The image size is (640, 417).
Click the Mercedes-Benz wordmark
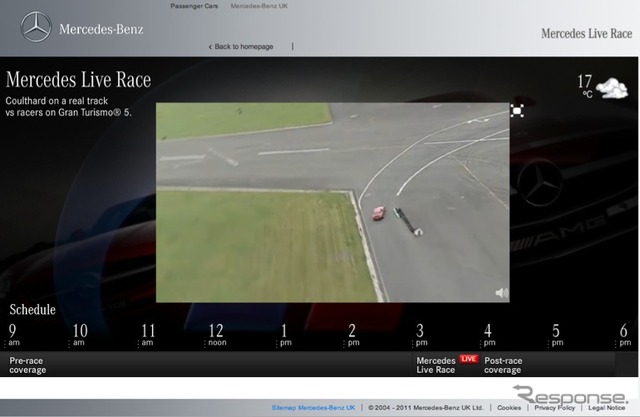[101, 29]
